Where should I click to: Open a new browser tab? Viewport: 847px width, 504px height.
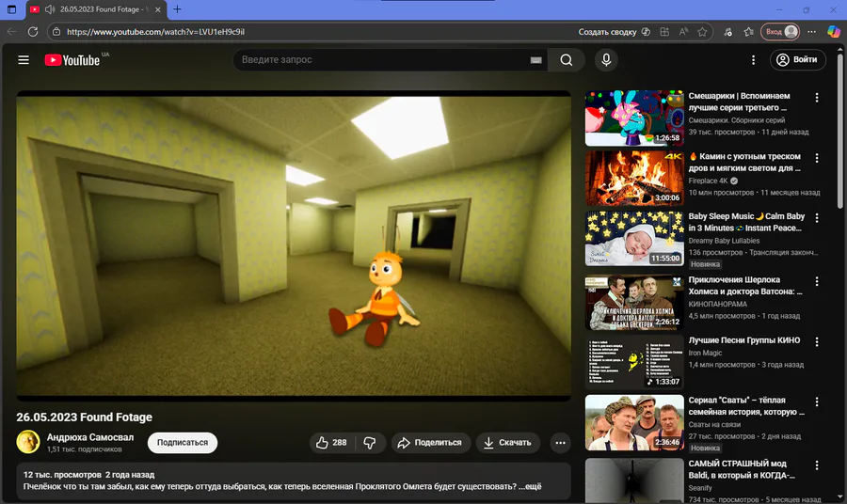click(177, 9)
